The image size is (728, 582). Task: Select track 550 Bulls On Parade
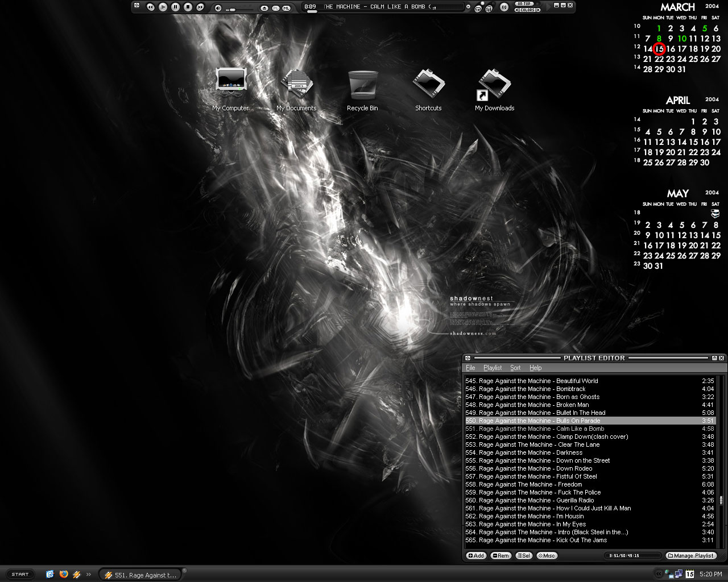(x=590, y=421)
